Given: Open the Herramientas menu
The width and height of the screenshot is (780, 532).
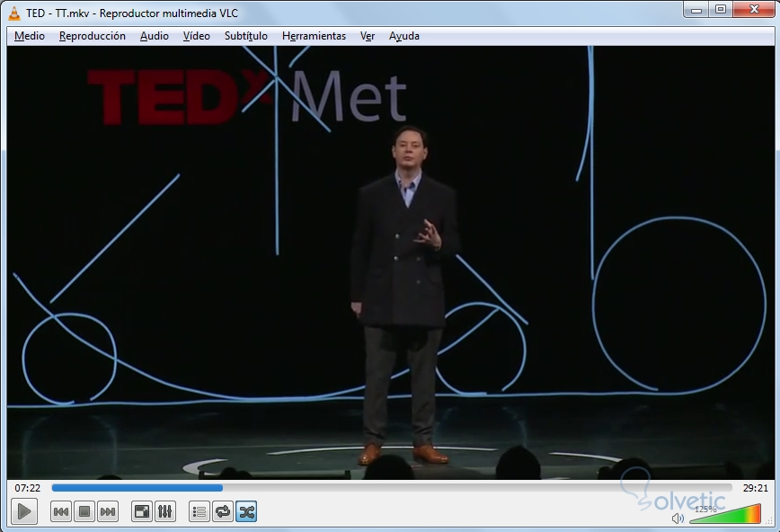Looking at the screenshot, I should (314, 36).
